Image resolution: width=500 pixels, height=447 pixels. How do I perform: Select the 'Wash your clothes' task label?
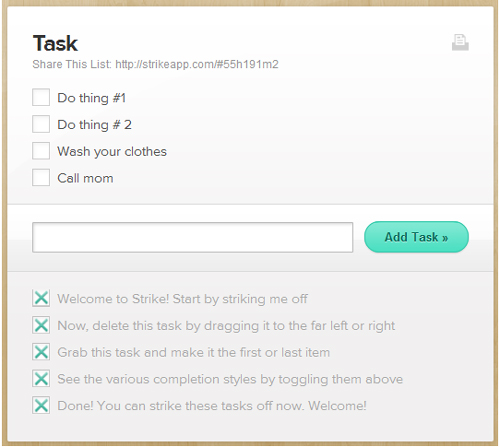pyautogui.click(x=112, y=152)
